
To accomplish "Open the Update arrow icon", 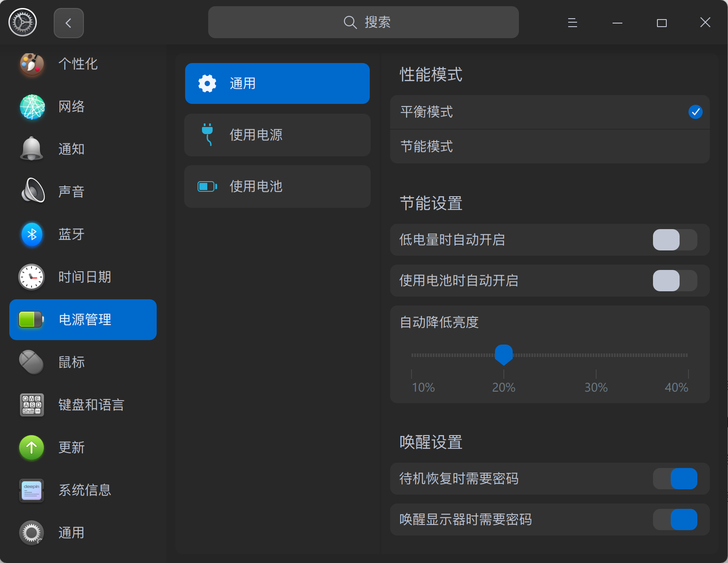I will click(32, 447).
